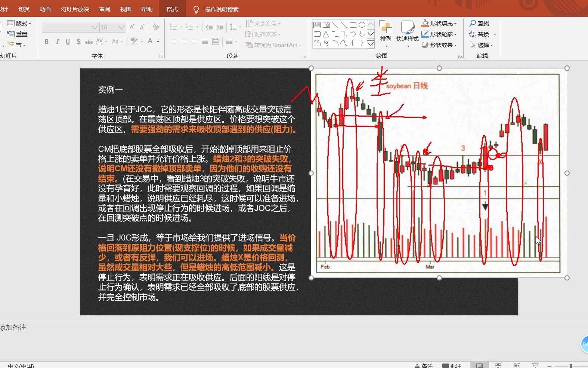This screenshot has width=588, height=368.
Task: Open the Help tab
Action: click(147, 9)
